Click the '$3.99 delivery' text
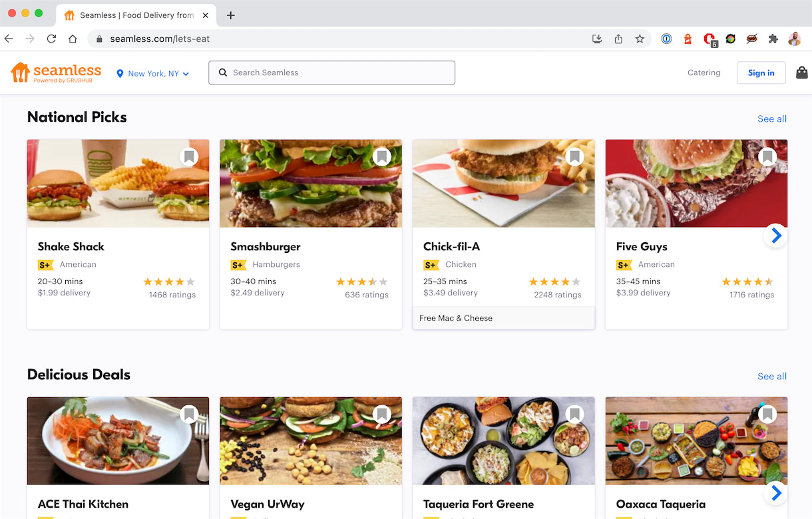Image resolution: width=812 pixels, height=519 pixels. tap(644, 293)
